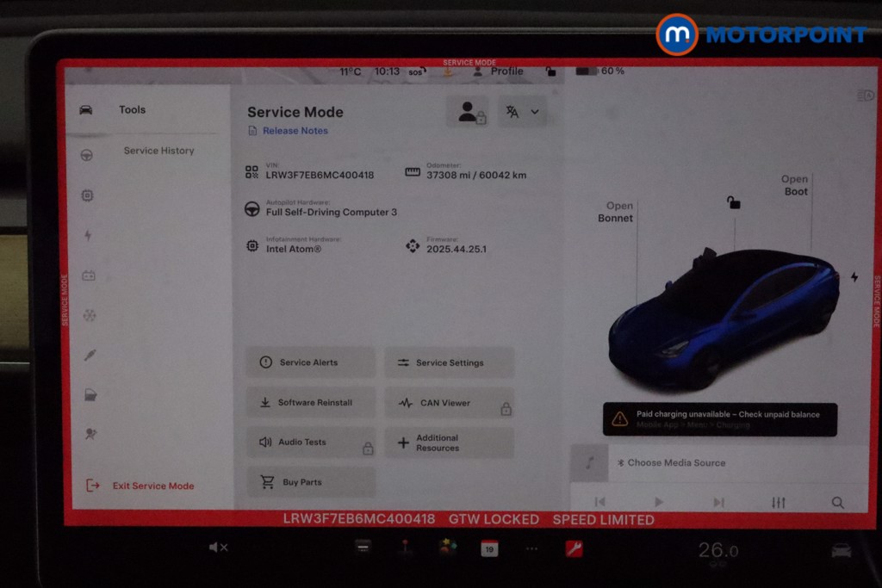882x588 pixels.
Task: Expand Additional Resources
Action: click(x=449, y=443)
